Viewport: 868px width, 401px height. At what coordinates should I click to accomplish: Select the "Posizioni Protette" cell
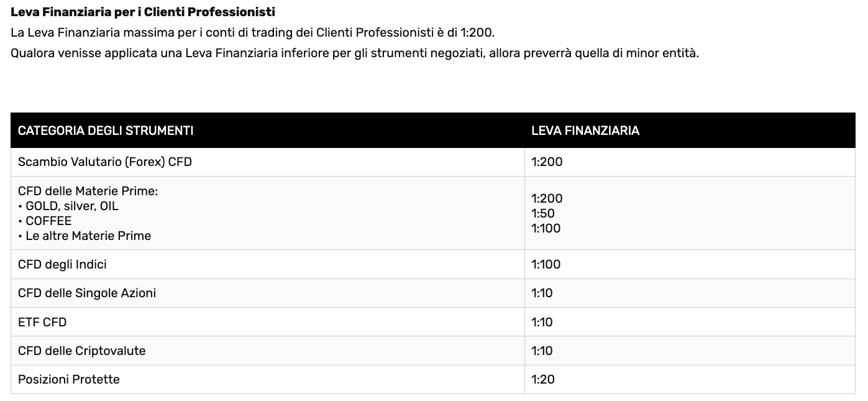click(69, 379)
